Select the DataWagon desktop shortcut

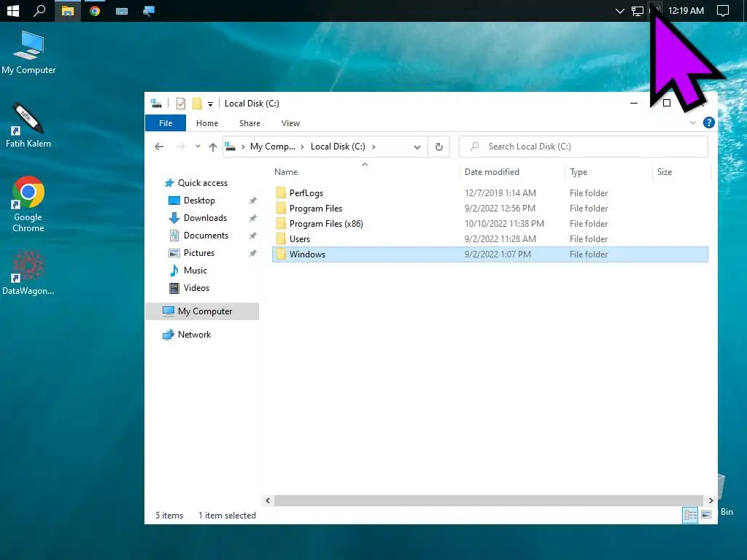click(x=28, y=273)
